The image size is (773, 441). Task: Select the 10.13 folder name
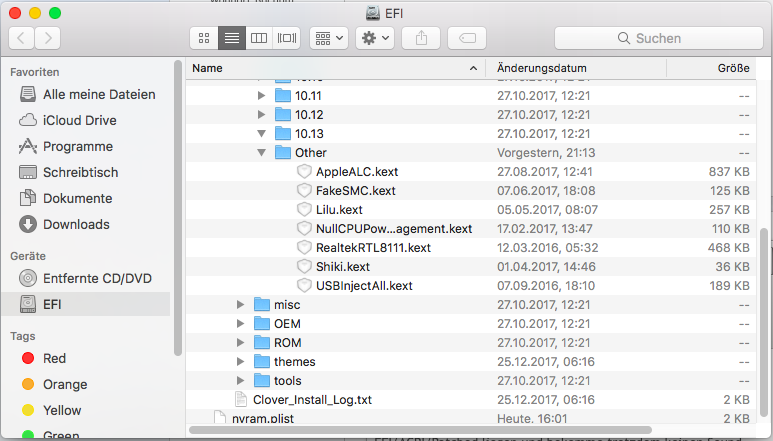[x=309, y=134]
